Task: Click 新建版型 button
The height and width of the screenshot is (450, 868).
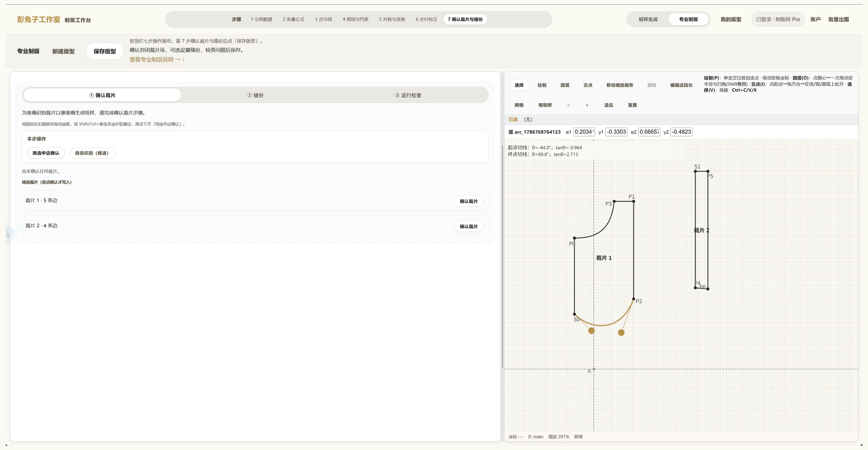Action: (x=63, y=51)
